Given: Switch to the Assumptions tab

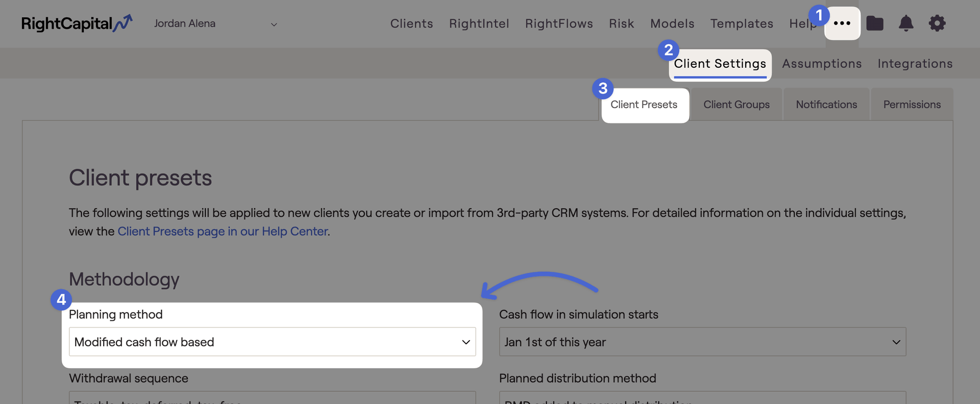Looking at the screenshot, I should pyautogui.click(x=822, y=64).
